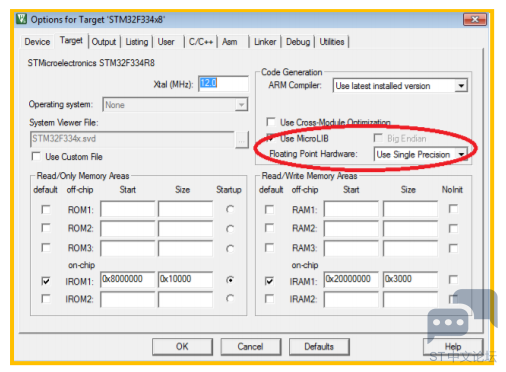Check the RAM3 default checkbox
506x372 pixels.
point(269,248)
